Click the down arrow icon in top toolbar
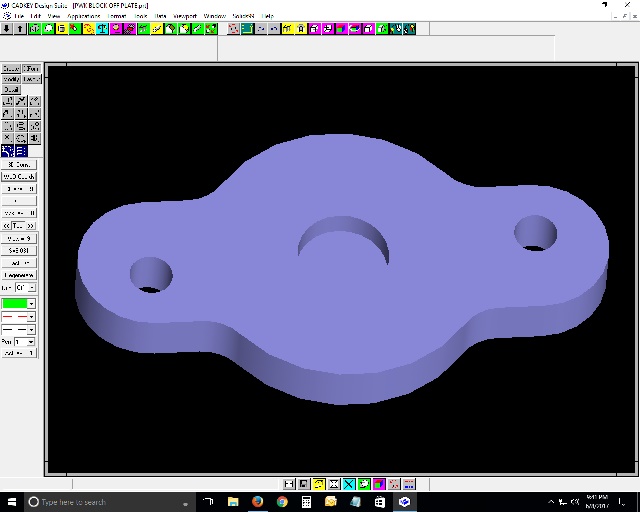 click(x=7, y=29)
